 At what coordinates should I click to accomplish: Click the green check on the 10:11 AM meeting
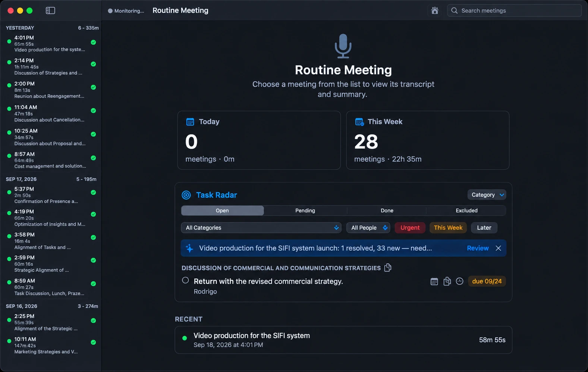(x=93, y=342)
